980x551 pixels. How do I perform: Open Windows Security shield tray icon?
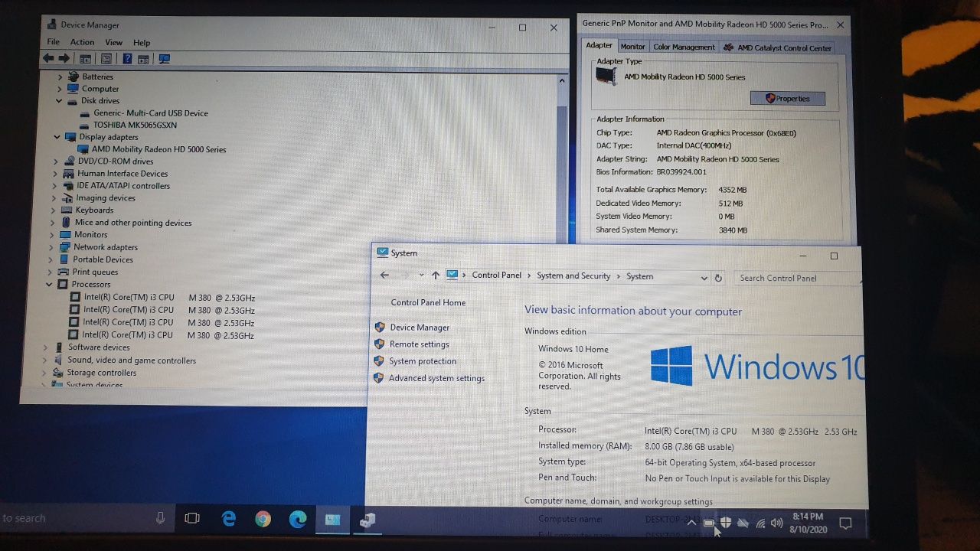pyautogui.click(x=726, y=523)
